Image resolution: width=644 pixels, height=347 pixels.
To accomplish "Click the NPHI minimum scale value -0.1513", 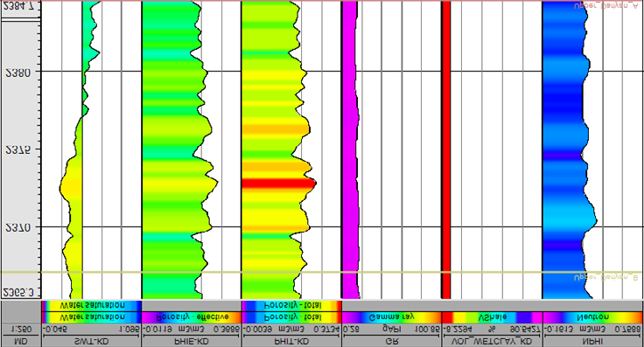I will 558,330.
